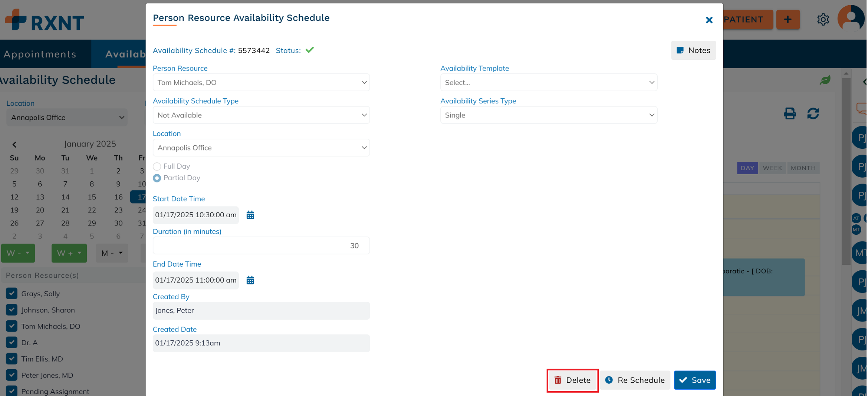Click the calendar icon beside Start Date Time

pos(250,215)
